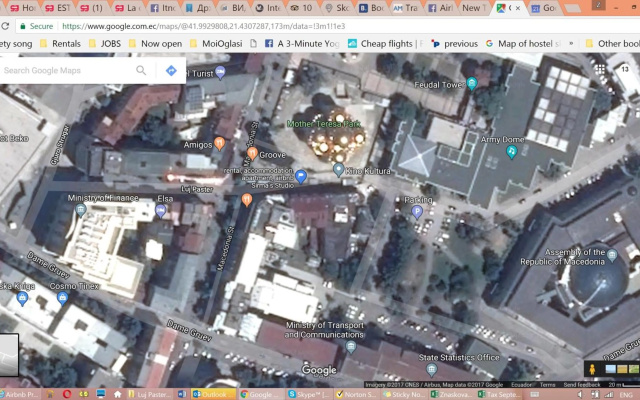Viewport: 640px width, 400px height.
Task: Expand hidden bookmarks with the chevron
Action: 571,43
